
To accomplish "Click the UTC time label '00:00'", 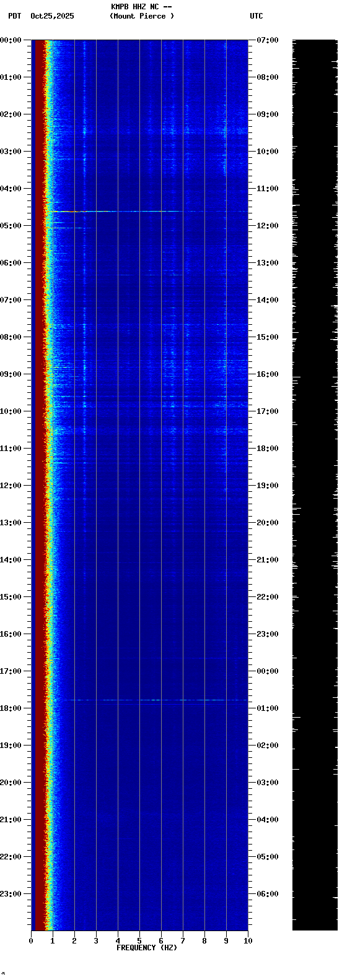I will pyautogui.click(x=268, y=671).
